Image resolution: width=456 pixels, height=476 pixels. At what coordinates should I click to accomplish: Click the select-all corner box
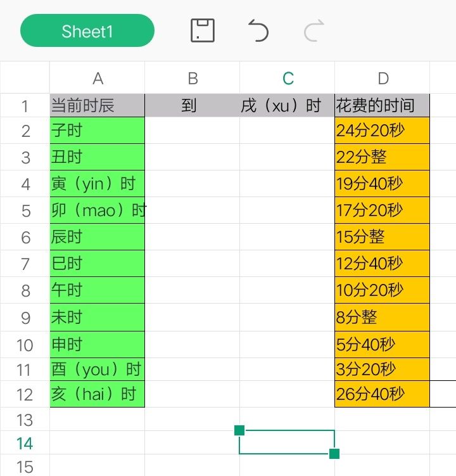pos(25,78)
